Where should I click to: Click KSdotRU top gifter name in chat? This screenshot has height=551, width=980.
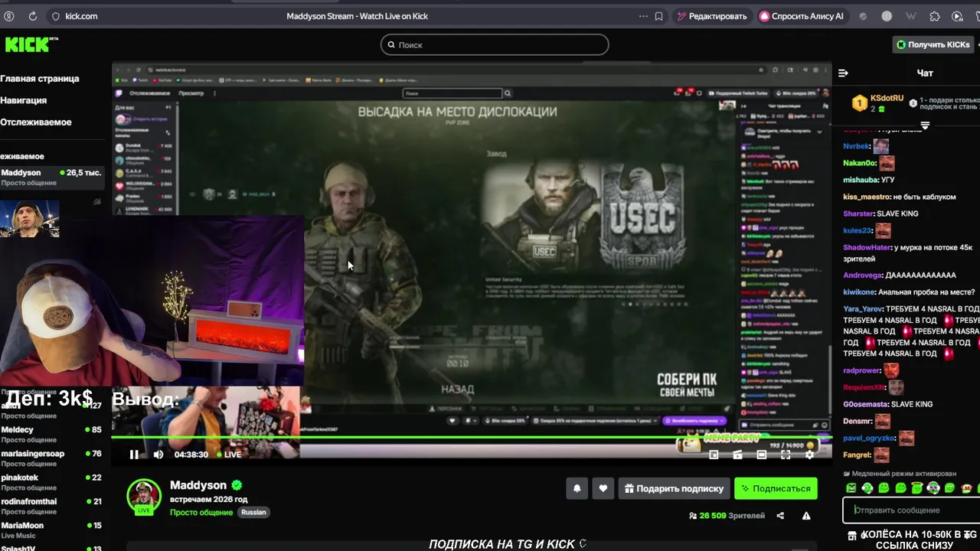[887, 99]
